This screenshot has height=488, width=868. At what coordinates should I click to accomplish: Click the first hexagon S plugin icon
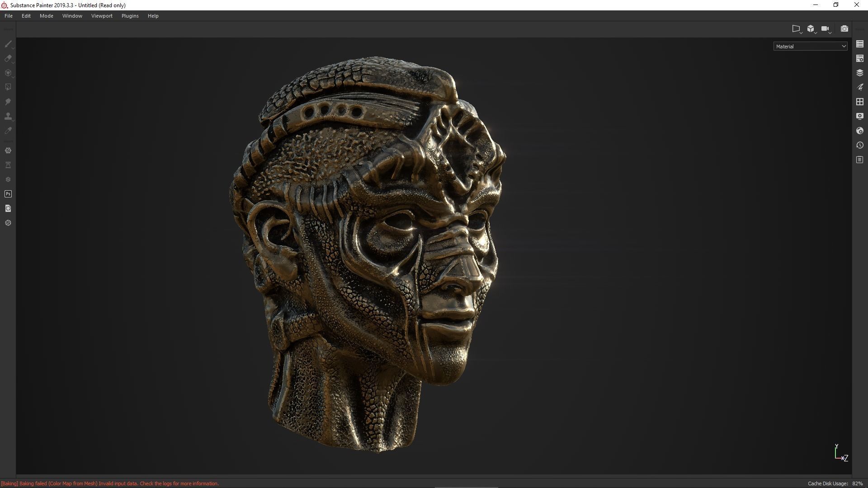(x=8, y=150)
